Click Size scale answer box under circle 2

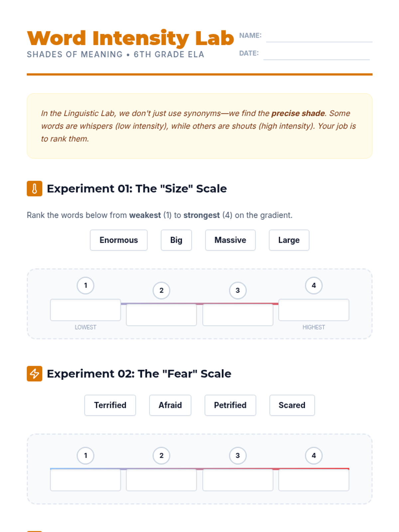(x=162, y=315)
